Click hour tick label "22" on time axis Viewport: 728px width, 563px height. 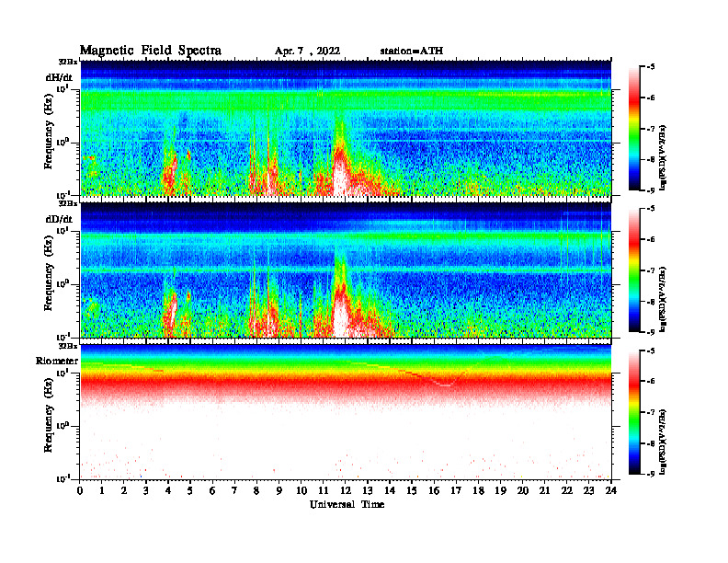[x=567, y=491]
